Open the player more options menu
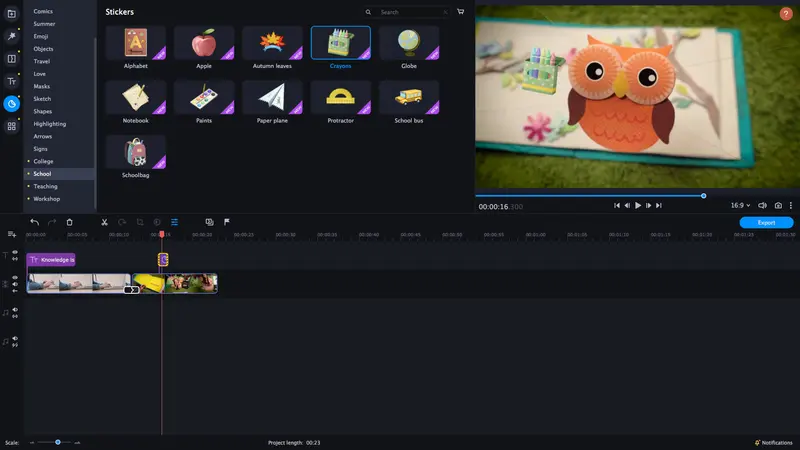Screen dimensions: 800x450 coord(791,205)
